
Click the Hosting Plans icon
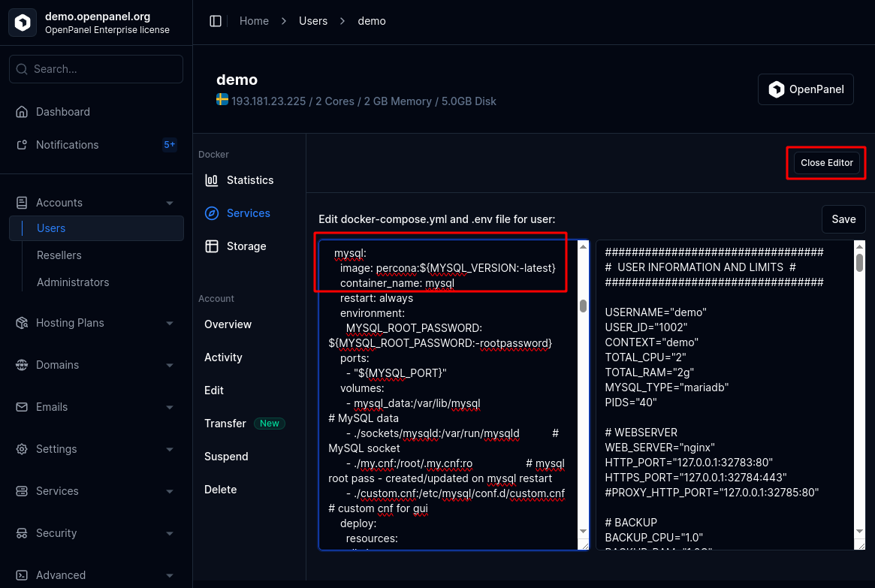click(22, 323)
